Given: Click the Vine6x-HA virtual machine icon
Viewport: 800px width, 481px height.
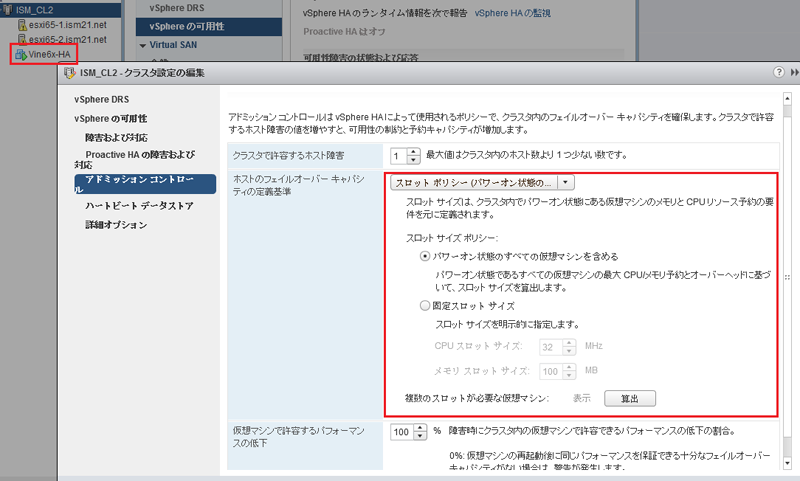Looking at the screenshot, I should tap(20, 53).
